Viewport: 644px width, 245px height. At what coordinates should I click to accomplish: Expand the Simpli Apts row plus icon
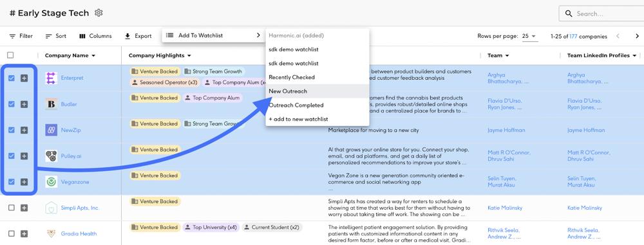click(24, 208)
